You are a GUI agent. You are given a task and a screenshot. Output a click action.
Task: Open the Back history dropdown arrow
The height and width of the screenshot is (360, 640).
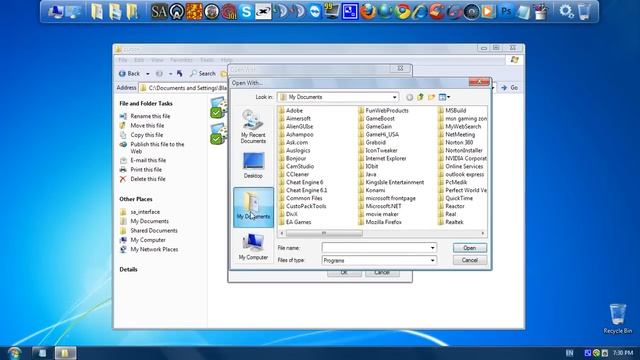[x=147, y=74]
